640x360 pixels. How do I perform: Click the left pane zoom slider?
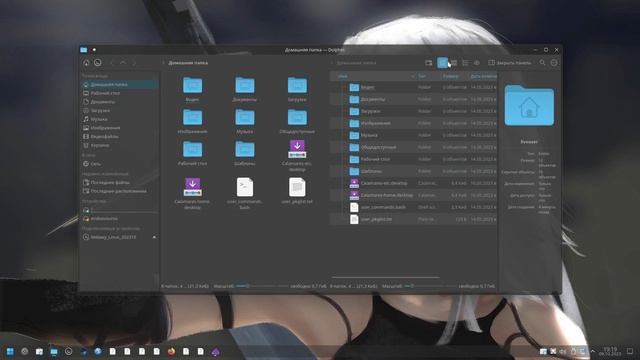tap(261, 286)
